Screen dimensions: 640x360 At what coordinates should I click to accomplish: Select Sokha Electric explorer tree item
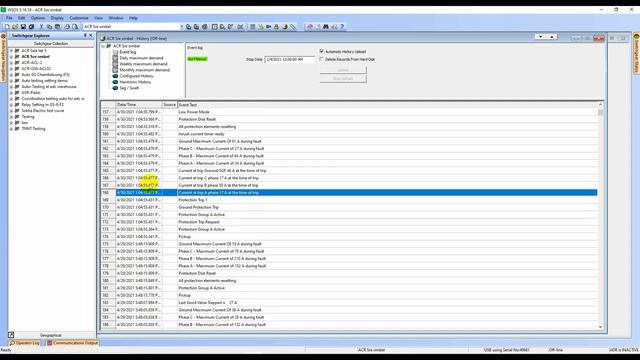click(43, 111)
